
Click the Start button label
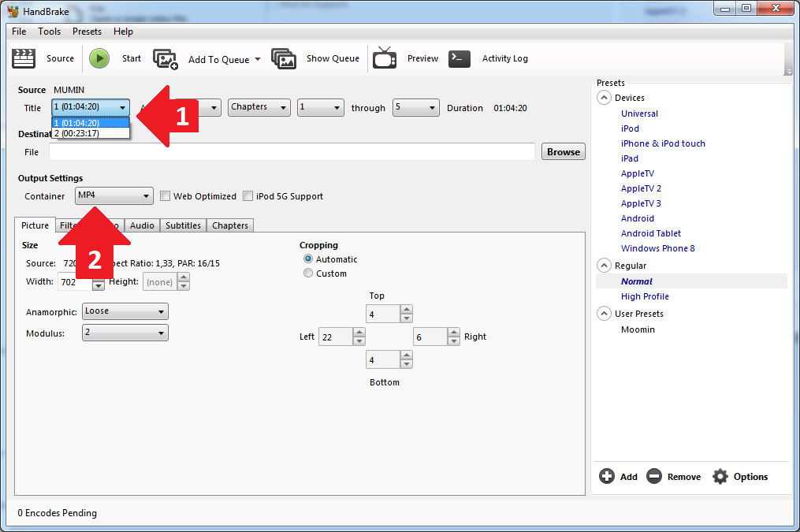point(131,58)
